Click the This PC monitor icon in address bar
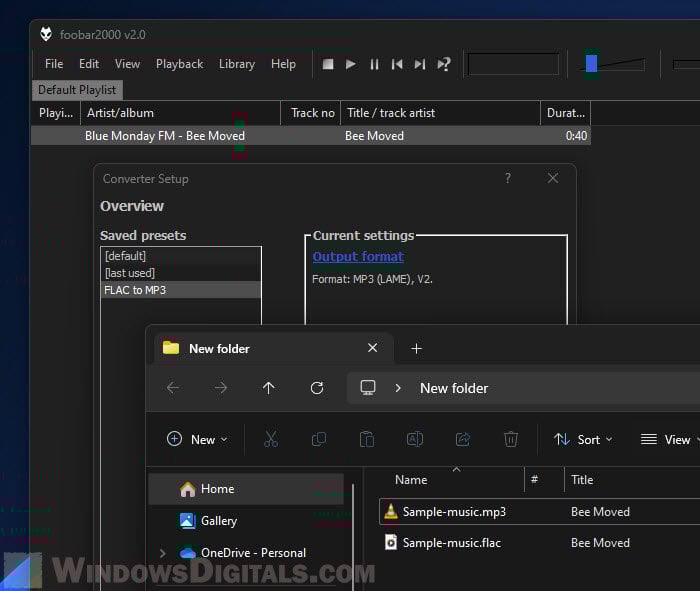 click(x=368, y=387)
